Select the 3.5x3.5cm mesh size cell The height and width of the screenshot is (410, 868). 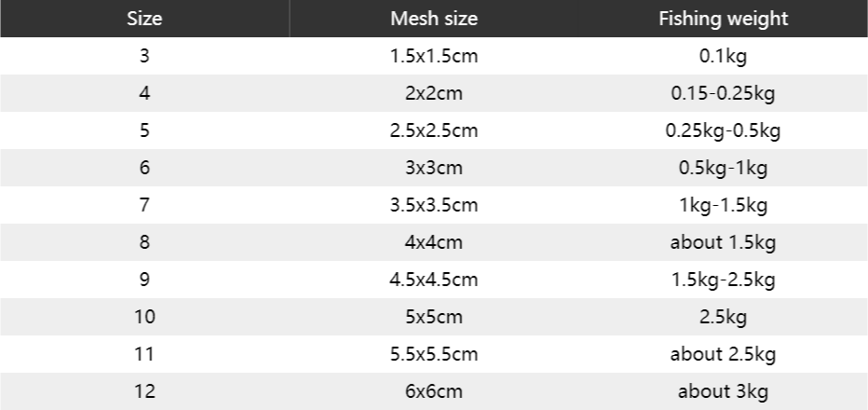click(x=433, y=205)
